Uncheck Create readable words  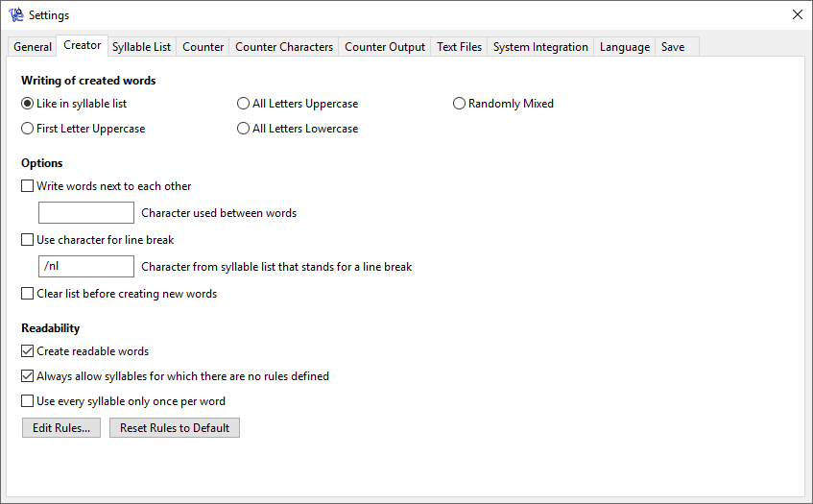[x=28, y=351]
